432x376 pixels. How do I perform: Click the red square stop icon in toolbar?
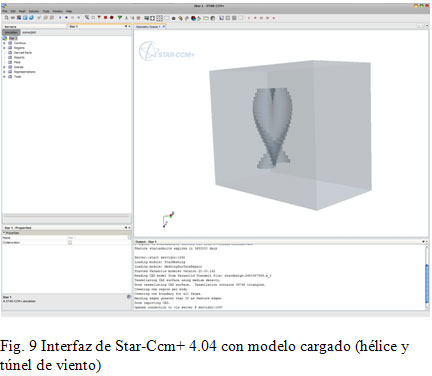click(x=105, y=18)
